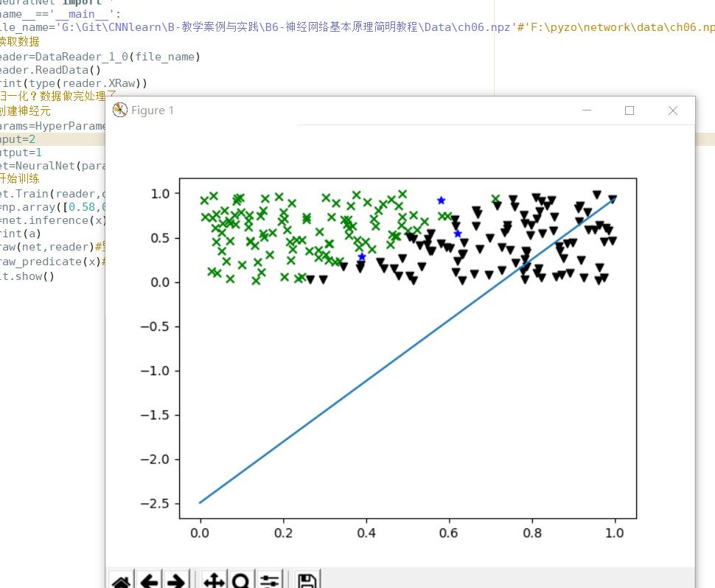Save the figure using the floppy disk icon

(x=307, y=582)
